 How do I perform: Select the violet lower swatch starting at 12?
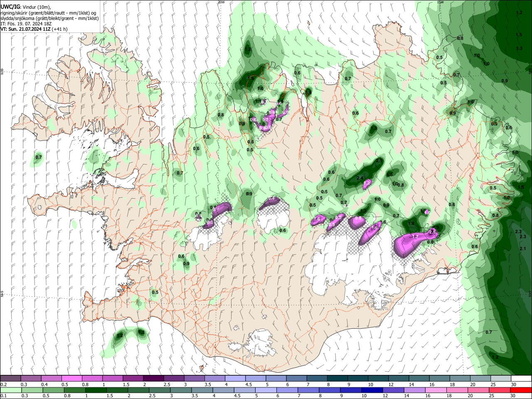[x=393, y=390]
